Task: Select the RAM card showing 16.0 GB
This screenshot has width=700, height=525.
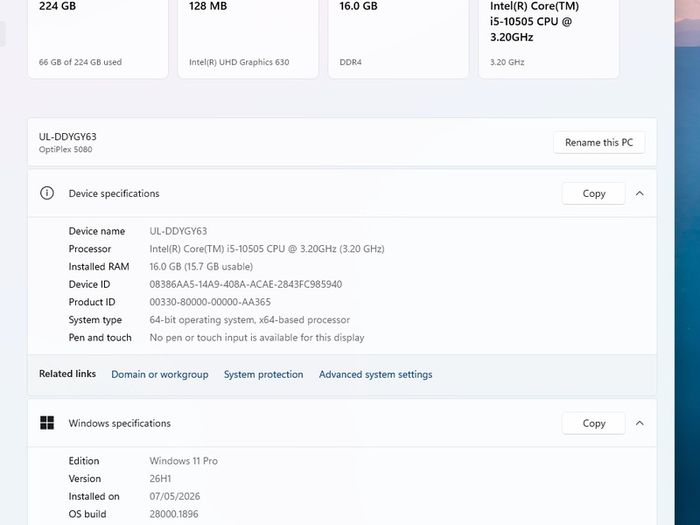Action: point(399,38)
